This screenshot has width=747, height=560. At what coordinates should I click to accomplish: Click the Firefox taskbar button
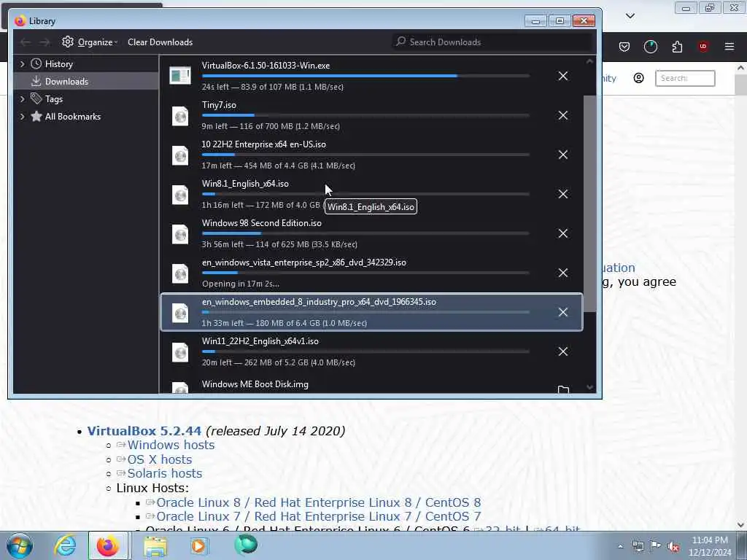point(108,545)
